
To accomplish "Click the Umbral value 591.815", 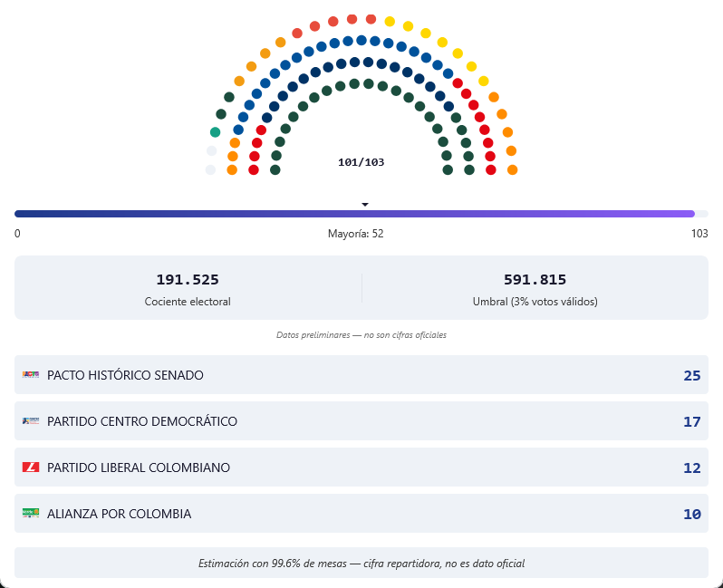I will (535, 280).
